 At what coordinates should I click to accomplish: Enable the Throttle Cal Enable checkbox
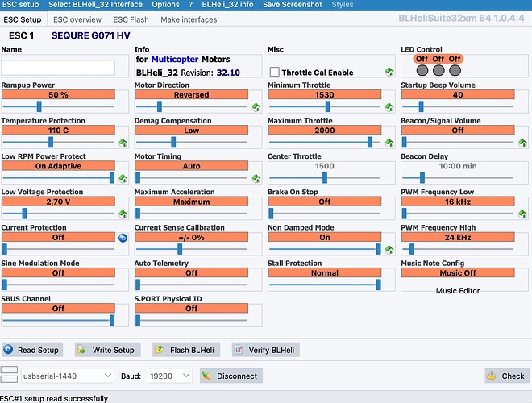pyautogui.click(x=275, y=72)
